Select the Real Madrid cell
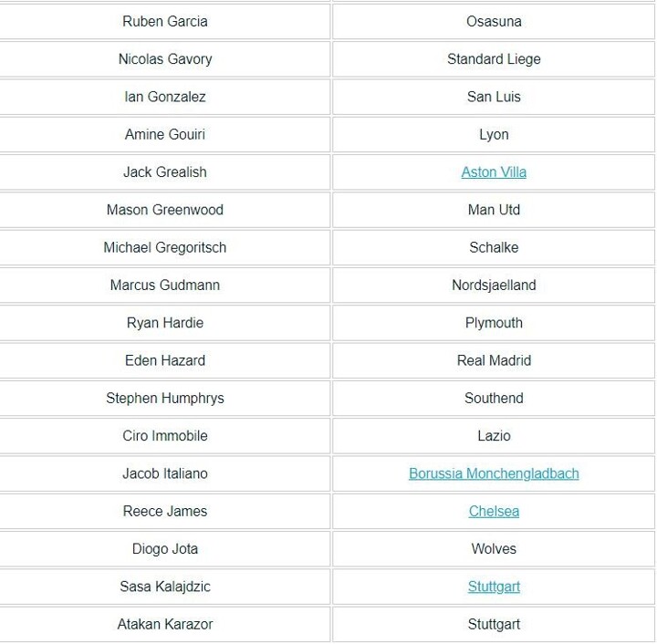The image size is (657, 644). [494, 361]
